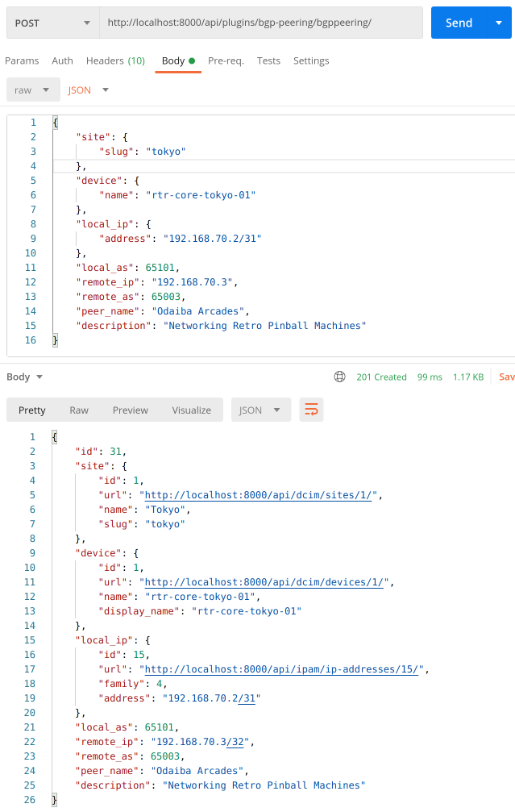
Task: Click 1.17 KB response size
Action: tap(468, 377)
